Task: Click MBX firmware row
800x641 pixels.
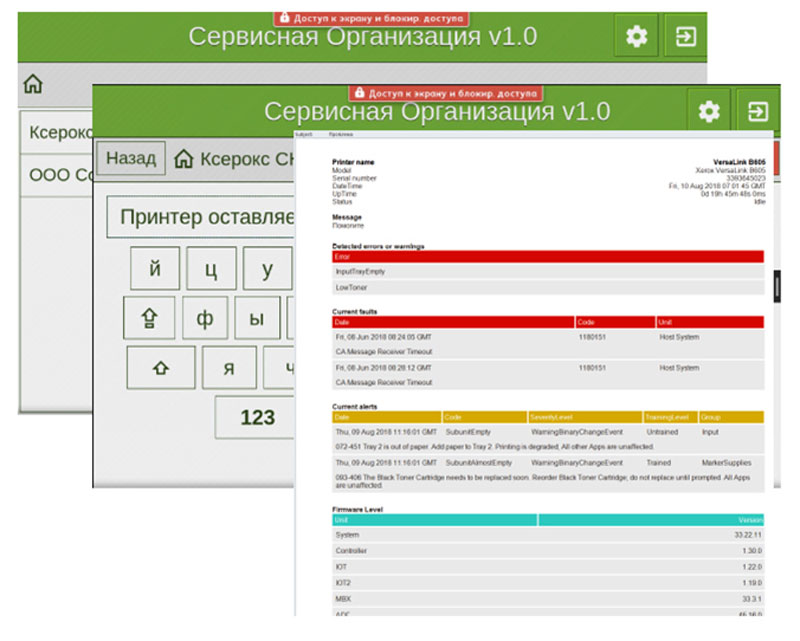Action: (x=548, y=598)
